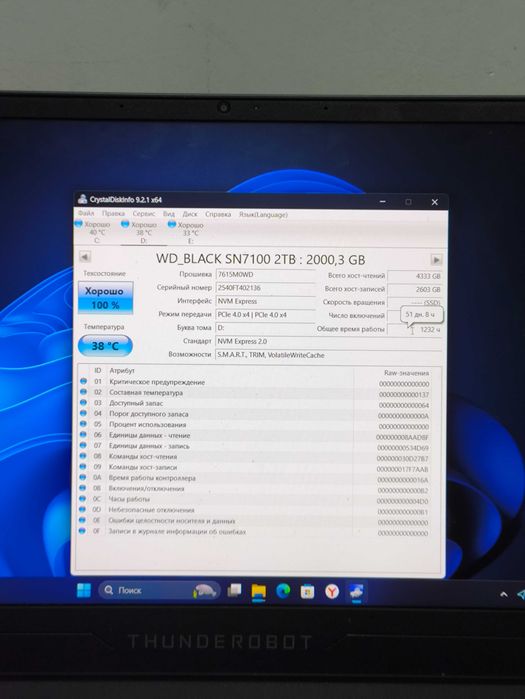Click the Стандарт field NVM Express 2.0
Screen dimensions: 525x699
328,341
